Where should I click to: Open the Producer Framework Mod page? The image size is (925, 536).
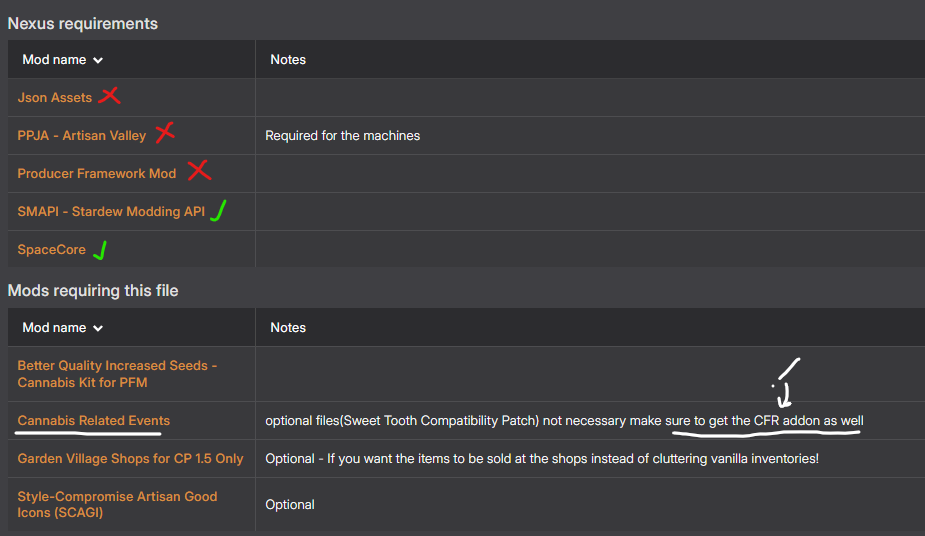point(97,174)
